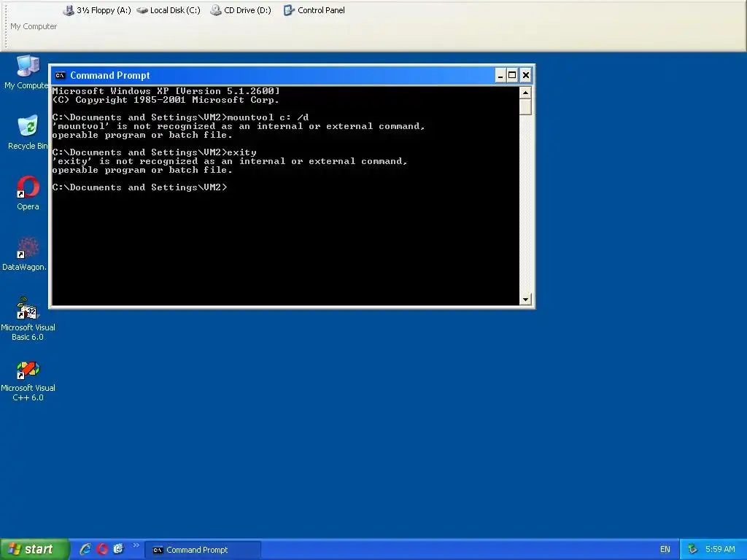Select the Command Prompt taskbar button

coord(203,550)
